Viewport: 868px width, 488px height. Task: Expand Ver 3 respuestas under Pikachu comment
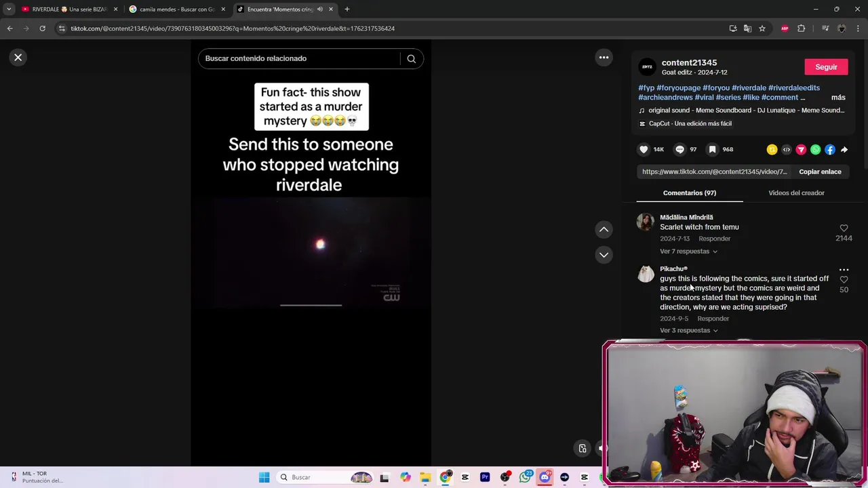[688, 331]
